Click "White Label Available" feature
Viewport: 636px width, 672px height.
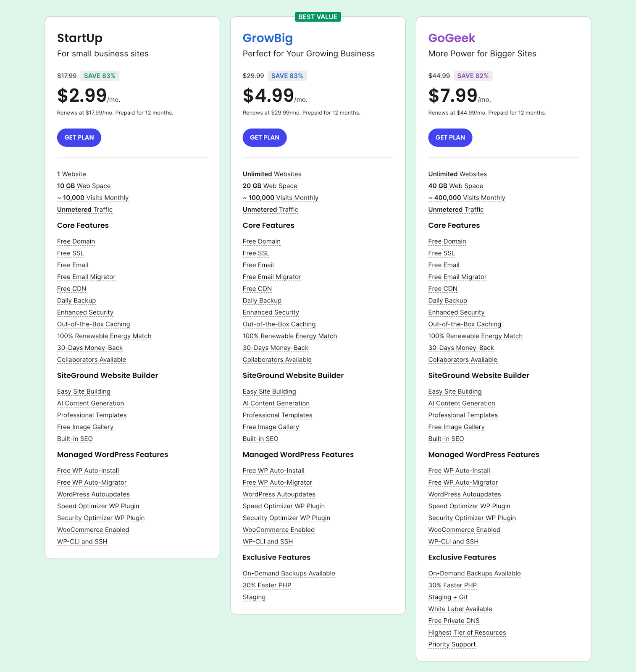coord(460,609)
